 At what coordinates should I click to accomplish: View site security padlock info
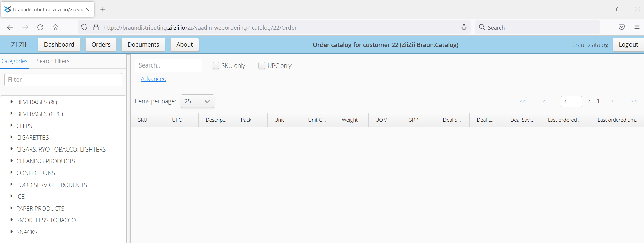96,27
